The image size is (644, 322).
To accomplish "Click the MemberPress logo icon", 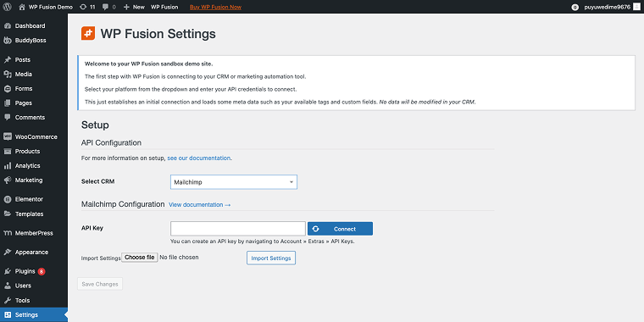I will click(x=8, y=233).
